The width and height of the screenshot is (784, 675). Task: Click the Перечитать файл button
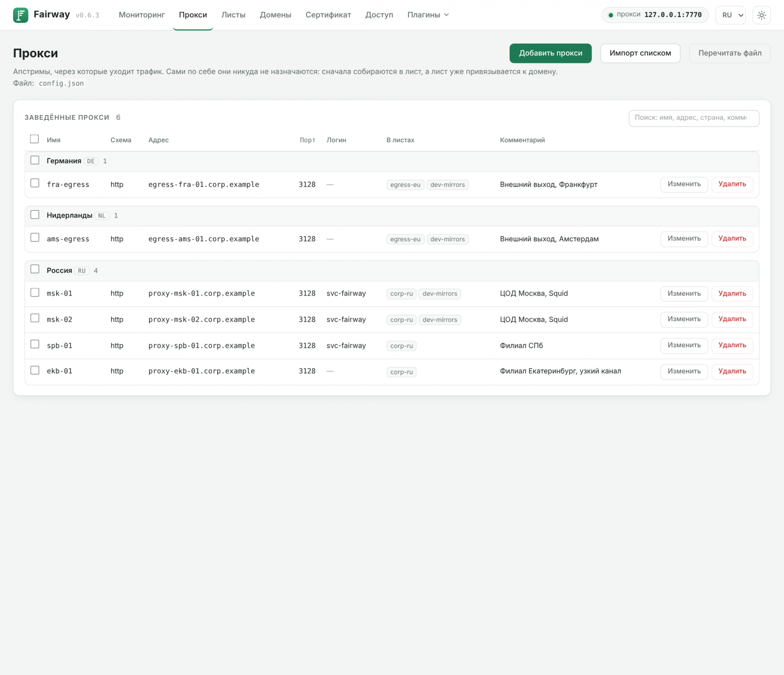tap(730, 53)
